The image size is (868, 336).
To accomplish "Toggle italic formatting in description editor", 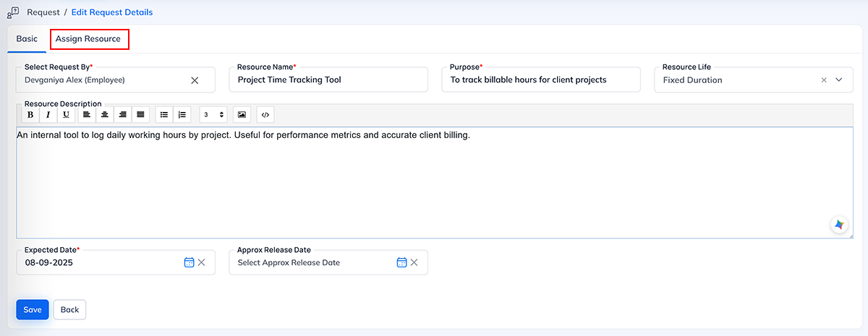I will tap(48, 115).
